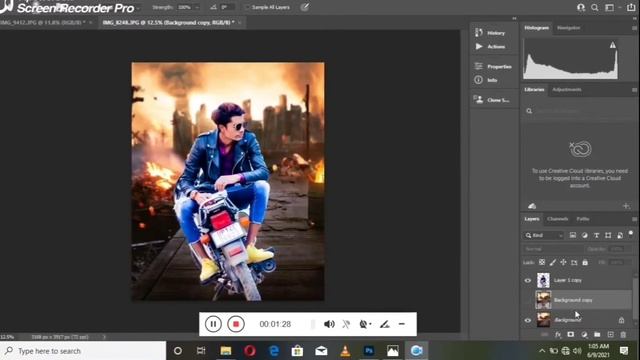Filter layers by smart objects
The height and width of the screenshot is (360, 640).
(x=620, y=235)
